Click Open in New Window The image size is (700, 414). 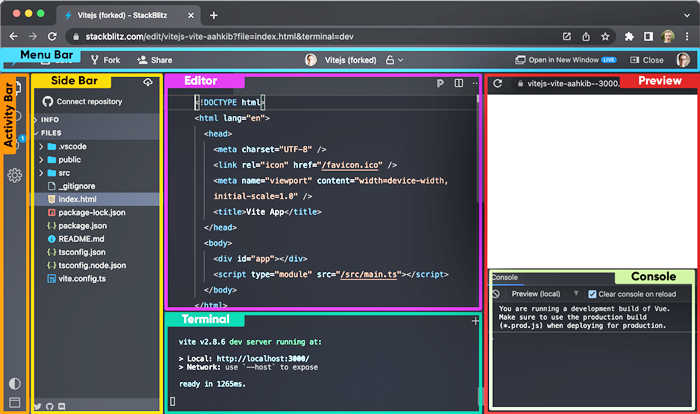pyautogui.click(x=566, y=60)
